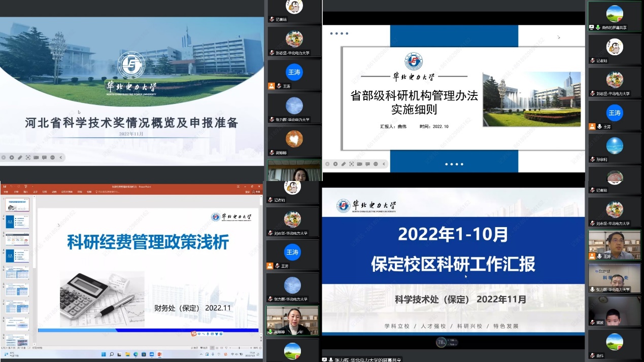
Task: Select the 孙宗利 participant tile
Action: [x=614, y=149]
